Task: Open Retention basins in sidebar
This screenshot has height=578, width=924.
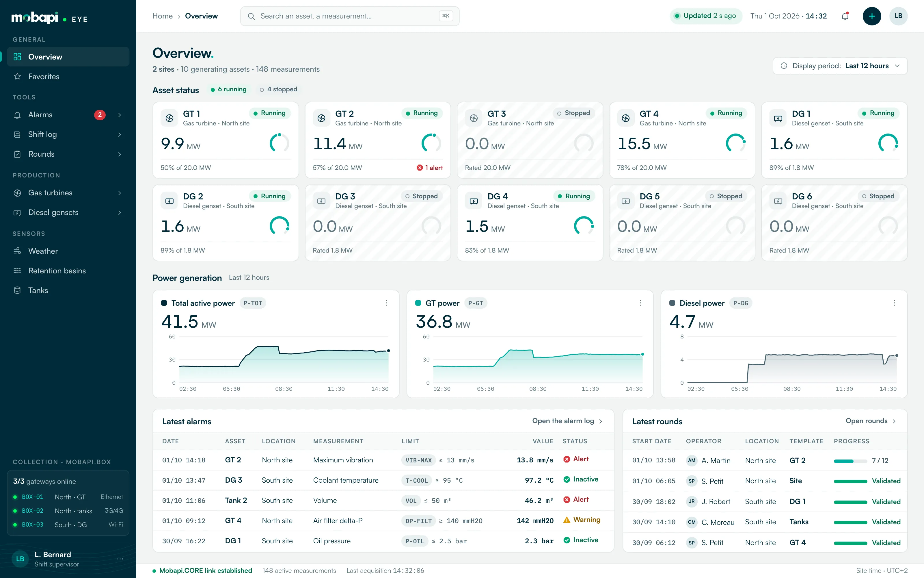Action: point(68,271)
